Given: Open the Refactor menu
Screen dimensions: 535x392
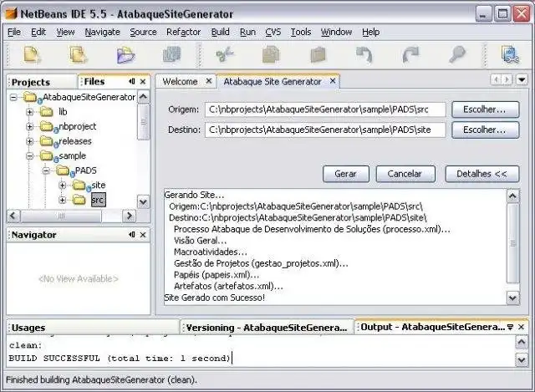Looking at the screenshot, I should [x=183, y=32].
